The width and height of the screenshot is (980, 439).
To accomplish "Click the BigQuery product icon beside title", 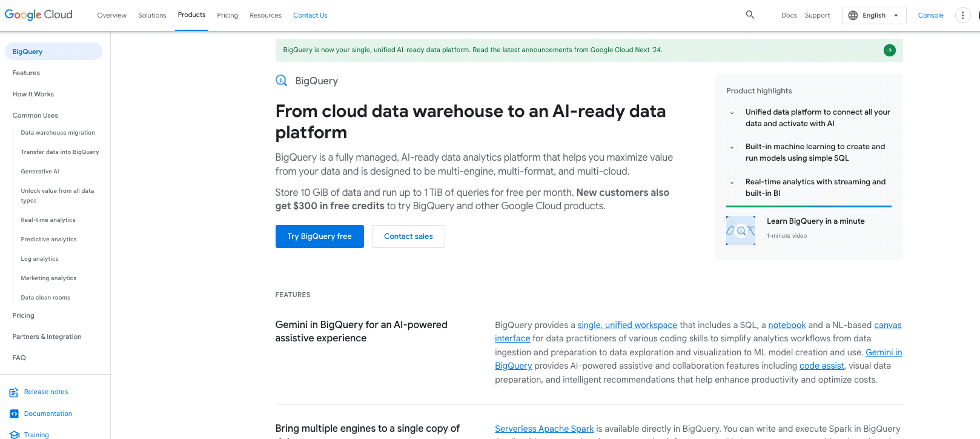I will [282, 81].
